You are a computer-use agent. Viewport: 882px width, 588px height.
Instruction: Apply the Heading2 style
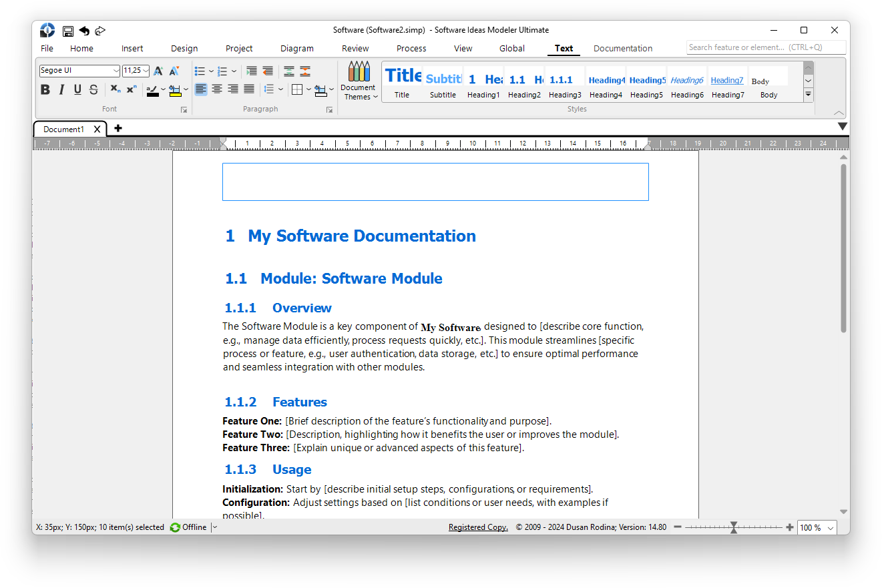pos(524,83)
